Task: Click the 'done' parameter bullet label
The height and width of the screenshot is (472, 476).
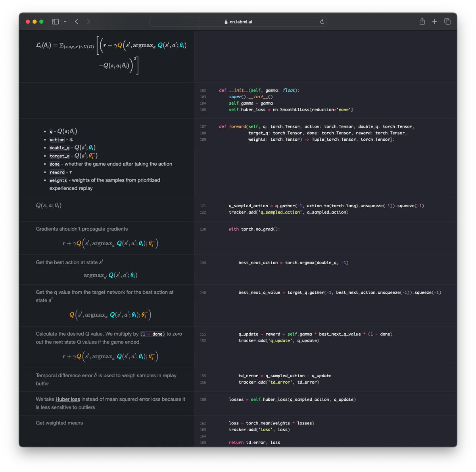Action: click(x=55, y=164)
